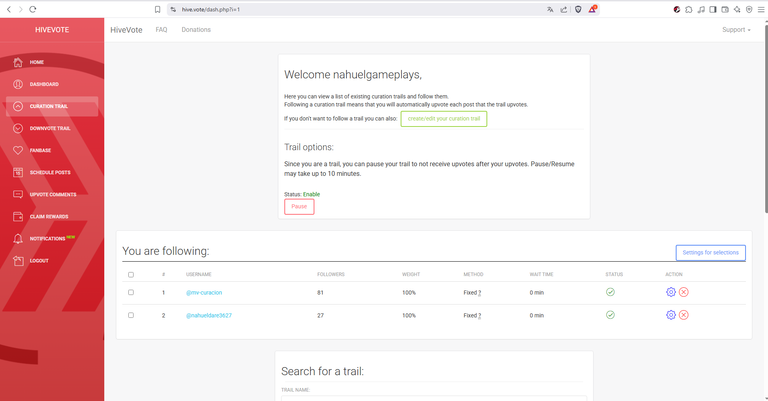Click the 81 followers cell
The height and width of the screenshot is (401, 768).
[320, 293]
